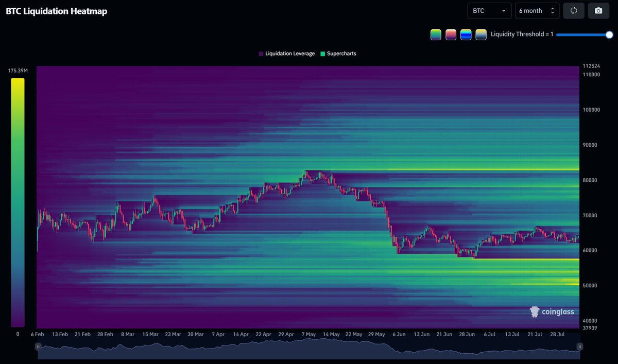Click the Liquidity Threshold slider handle
The image size is (618, 364).
tap(609, 34)
